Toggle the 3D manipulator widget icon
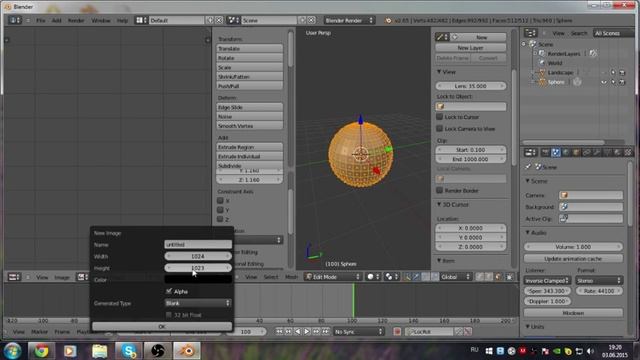640x360 pixels. tap(407, 277)
